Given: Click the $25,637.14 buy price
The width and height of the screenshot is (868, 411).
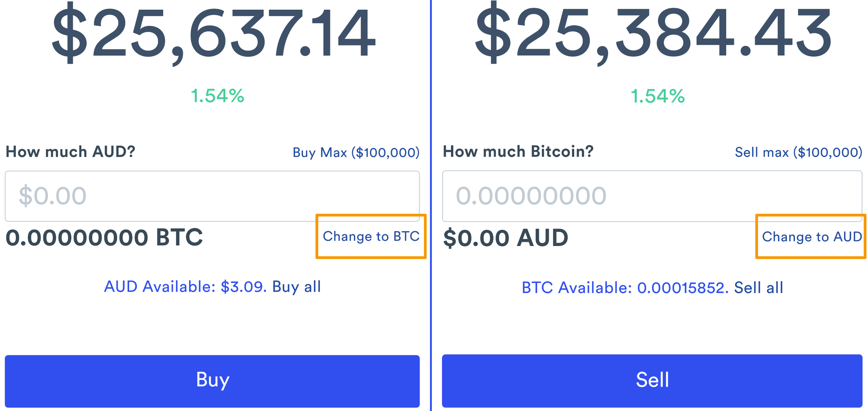Looking at the screenshot, I should pos(214,34).
